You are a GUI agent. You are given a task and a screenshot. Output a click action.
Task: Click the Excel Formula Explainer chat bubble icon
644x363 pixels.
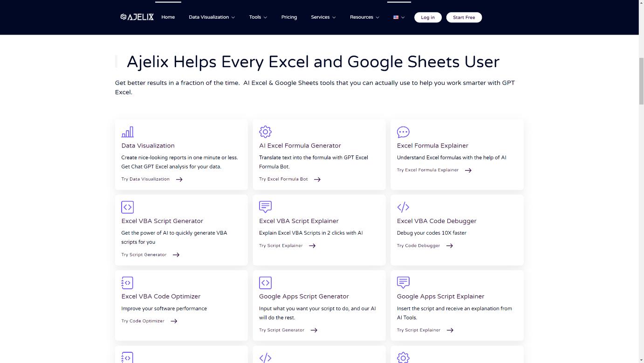tap(403, 132)
